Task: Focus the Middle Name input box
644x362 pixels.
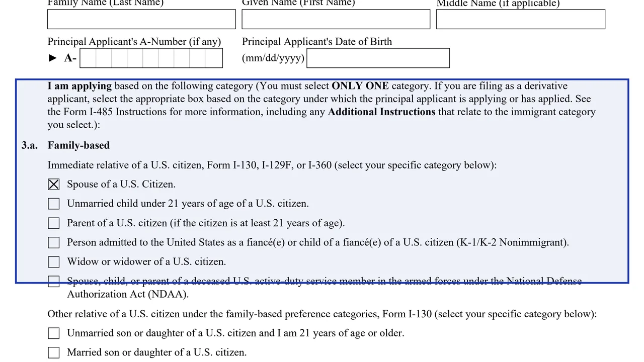Action: [521, 19]
